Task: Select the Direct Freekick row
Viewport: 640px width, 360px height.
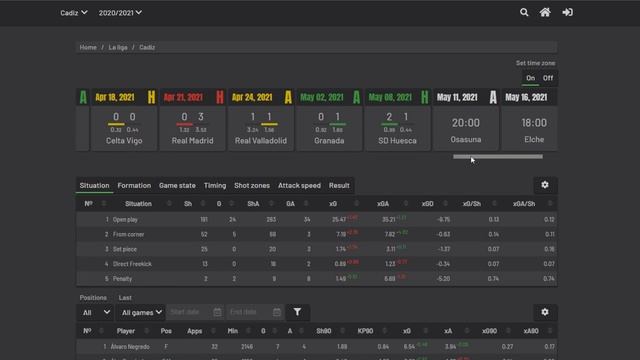Action: [x=317, y=264]
